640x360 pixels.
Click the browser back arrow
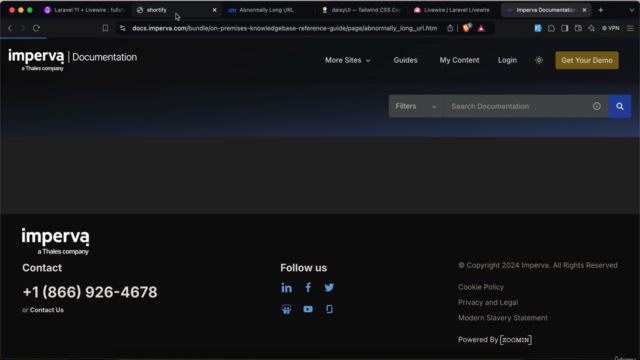click(x=10, y=28)
